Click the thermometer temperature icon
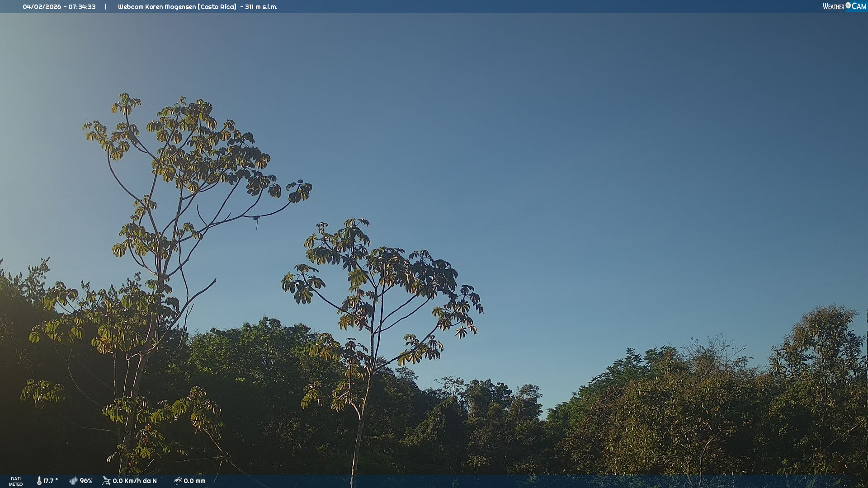The height and width of the screenshot is (488, 868). [39, 481]
